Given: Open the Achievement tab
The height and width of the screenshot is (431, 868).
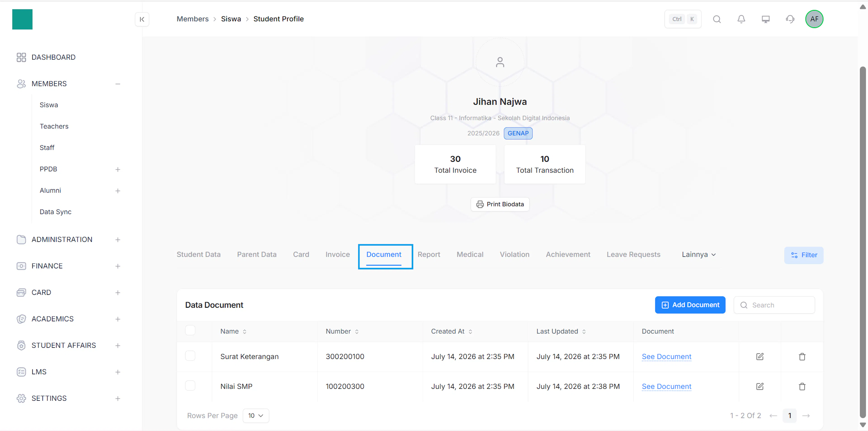Looking at the screenshot, I should click(x=568, y=255).
